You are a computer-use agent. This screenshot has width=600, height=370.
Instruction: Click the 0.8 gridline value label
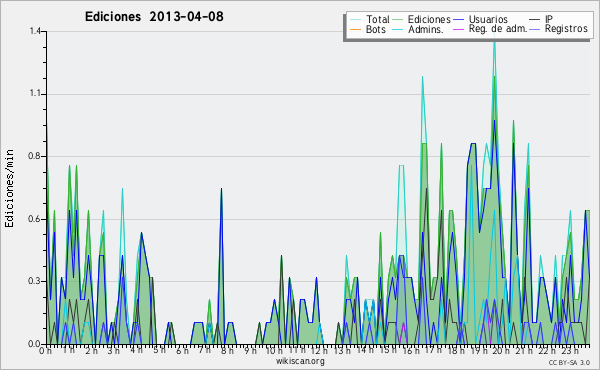pos(35,156)
